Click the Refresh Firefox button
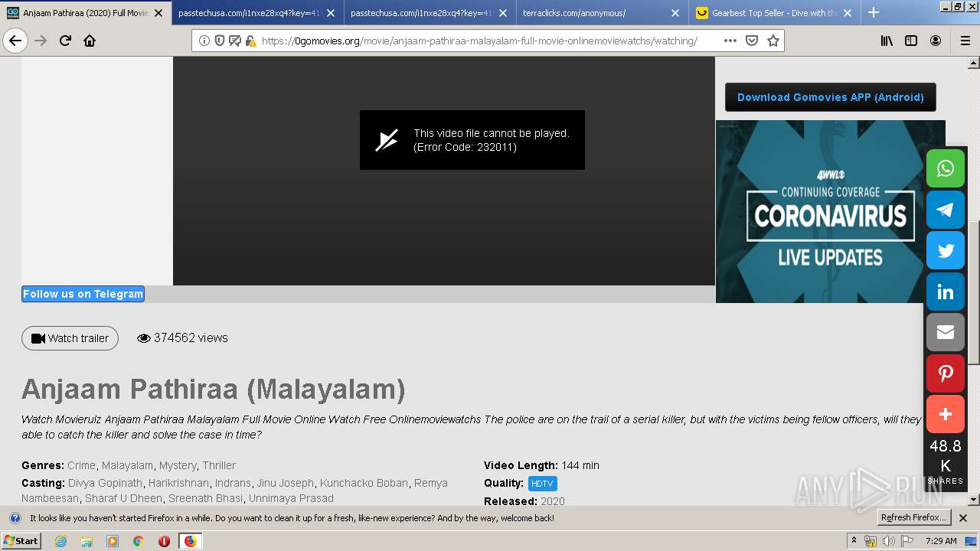The width and height of the screenshot is (980, 551). [914, 518]
